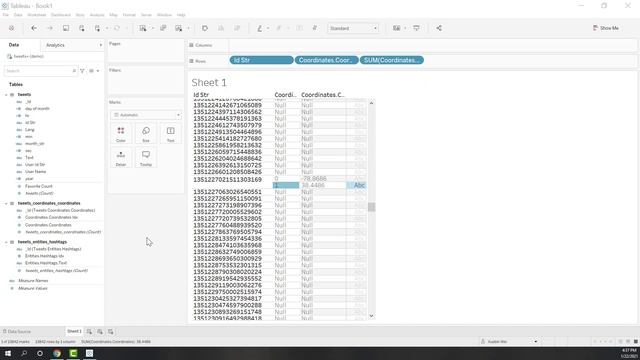Click the New Dashboard tab icon at bottom

100,331
